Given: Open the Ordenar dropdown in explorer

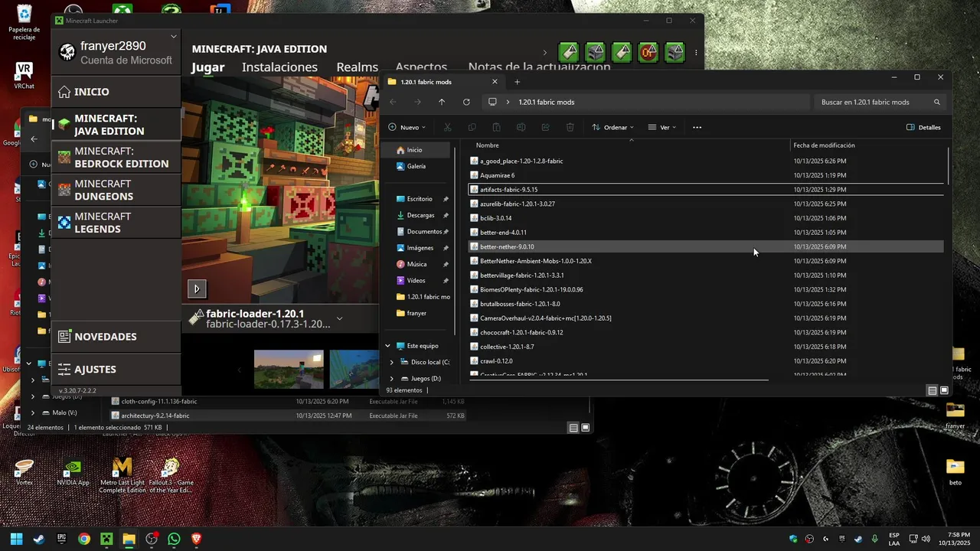Looking at the screenshot, I should click(612, 127).
